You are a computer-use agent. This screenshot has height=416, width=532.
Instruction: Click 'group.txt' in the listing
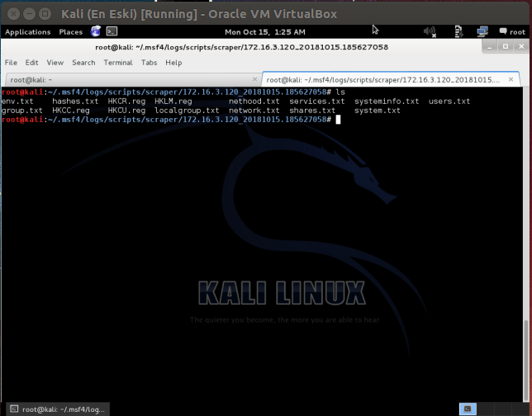coord(22,111)
